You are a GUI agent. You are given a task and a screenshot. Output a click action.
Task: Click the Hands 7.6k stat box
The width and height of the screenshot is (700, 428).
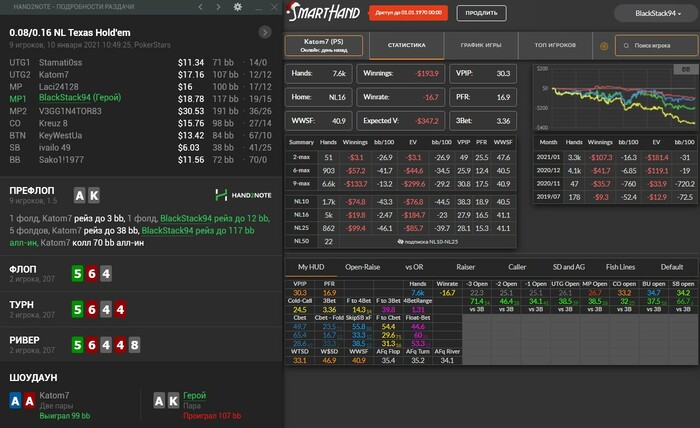(318, 73)
